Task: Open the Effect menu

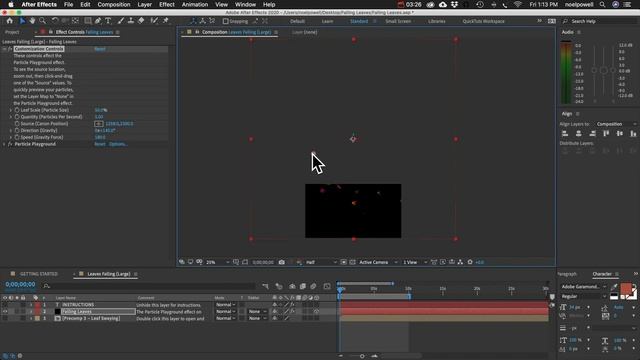Action: (167, 4)
